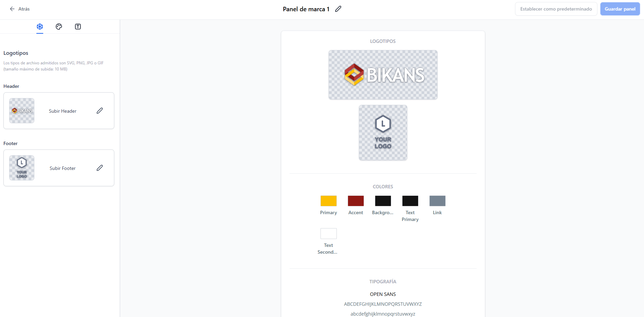Image resolution: width=644 pixels, height=317 pixels.
Task: Open the logos tab icon
Action: pos(40,27)
